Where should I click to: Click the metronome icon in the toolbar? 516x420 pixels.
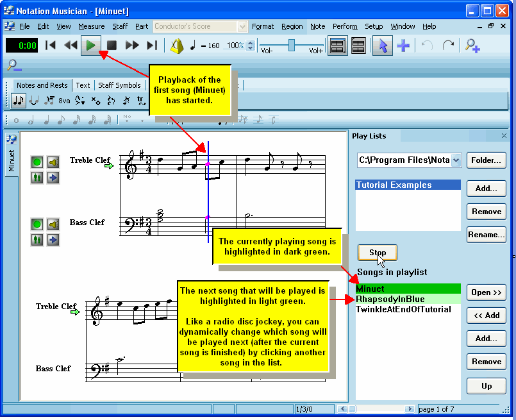[x=174, y=46]
